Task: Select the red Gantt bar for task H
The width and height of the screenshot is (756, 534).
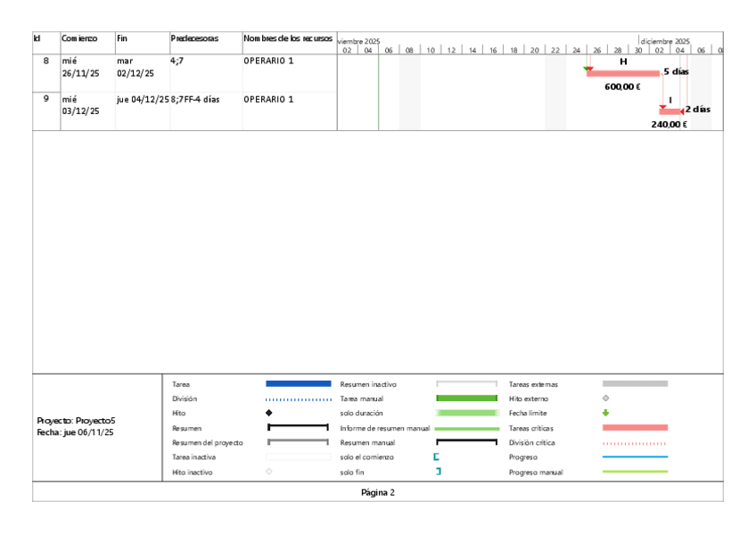Action: coord(623,73)
